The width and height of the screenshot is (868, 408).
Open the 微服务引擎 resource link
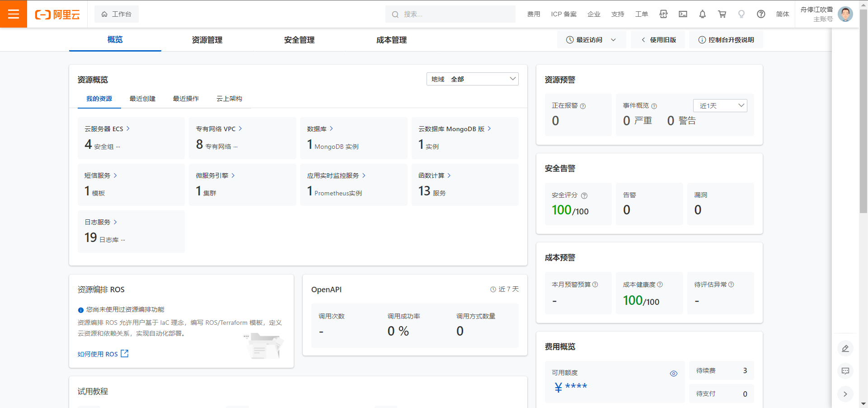[x=215, y=176]
